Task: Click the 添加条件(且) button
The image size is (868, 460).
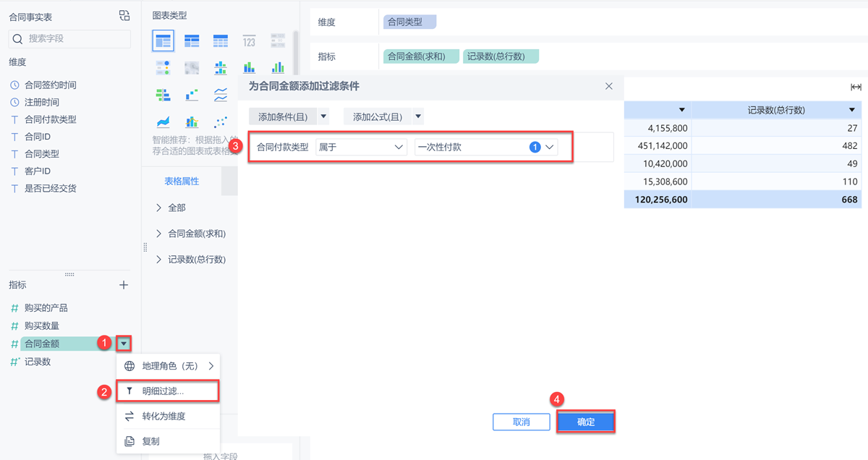Action: 283,116
